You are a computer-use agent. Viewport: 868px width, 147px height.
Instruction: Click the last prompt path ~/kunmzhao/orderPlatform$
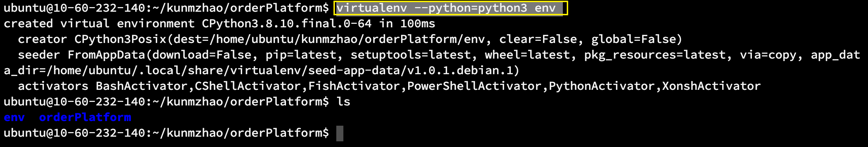tap(241, 133)
